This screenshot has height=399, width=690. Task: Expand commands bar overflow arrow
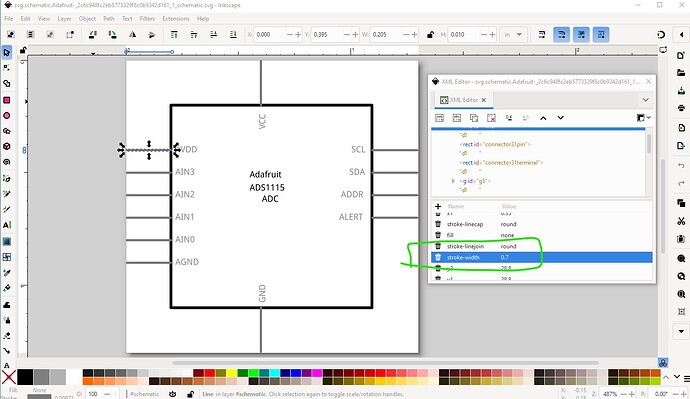681,331
